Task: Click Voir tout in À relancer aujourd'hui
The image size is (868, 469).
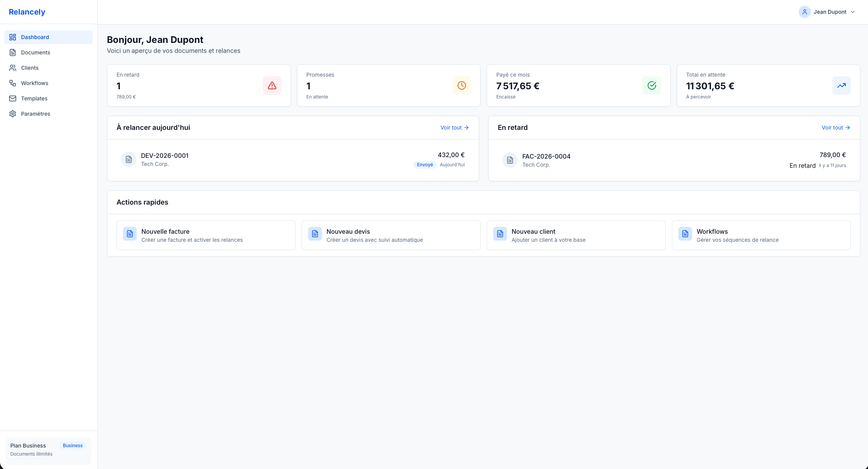Action: point(454,128)
